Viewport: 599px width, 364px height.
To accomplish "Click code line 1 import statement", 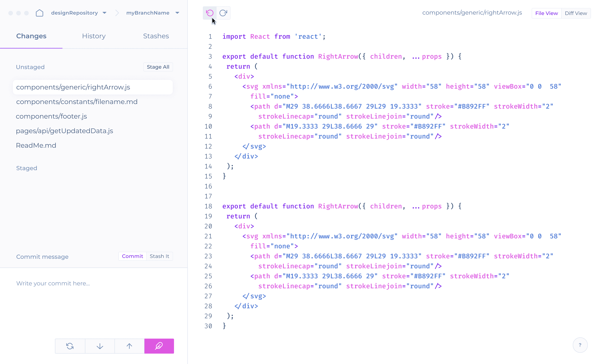I will pyautogui.click(x=274, y=36).
